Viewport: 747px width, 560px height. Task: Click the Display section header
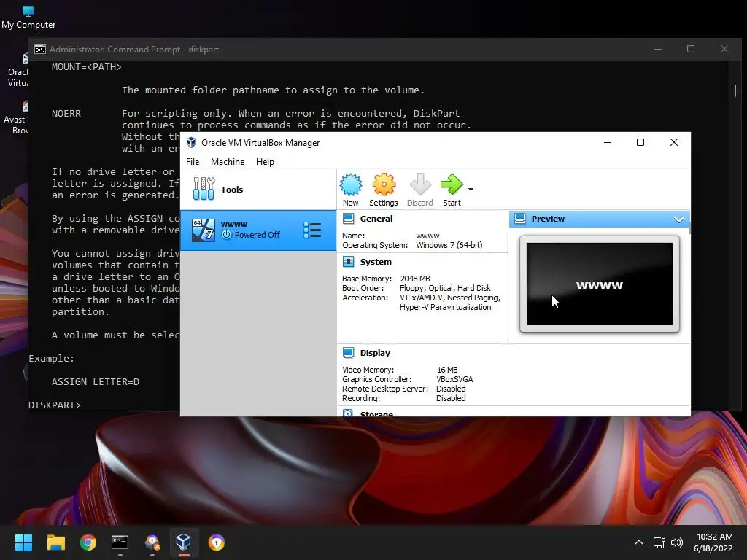pos(375,353)
